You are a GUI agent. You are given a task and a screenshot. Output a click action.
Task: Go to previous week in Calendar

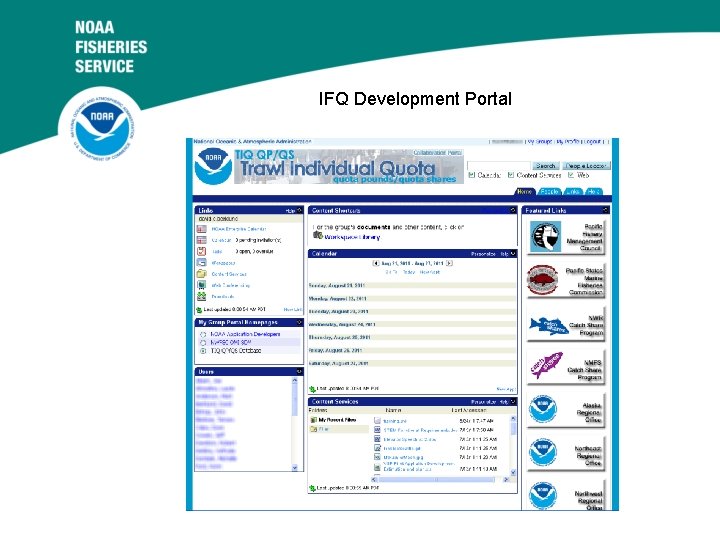376,264
